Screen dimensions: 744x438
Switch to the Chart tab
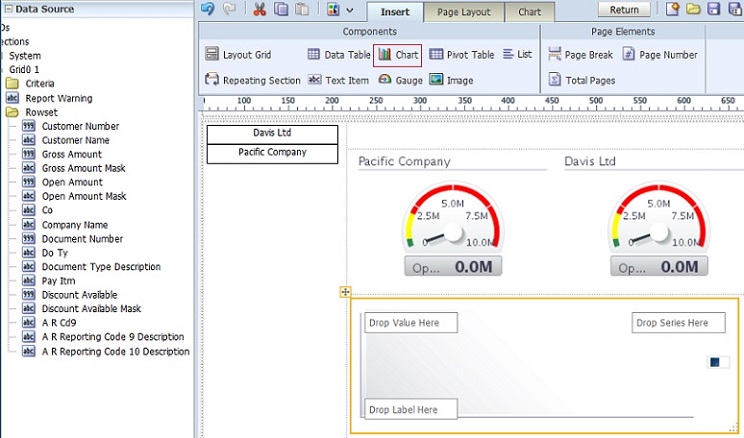[530, 12]
